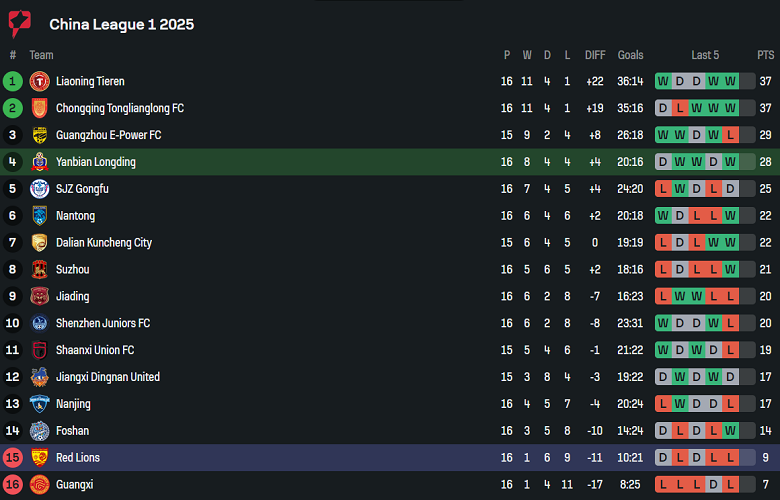This screenshot has height=500, width=780.
Task: Click the Yanbian Longding club crest
Action: [x=40, y=162]
